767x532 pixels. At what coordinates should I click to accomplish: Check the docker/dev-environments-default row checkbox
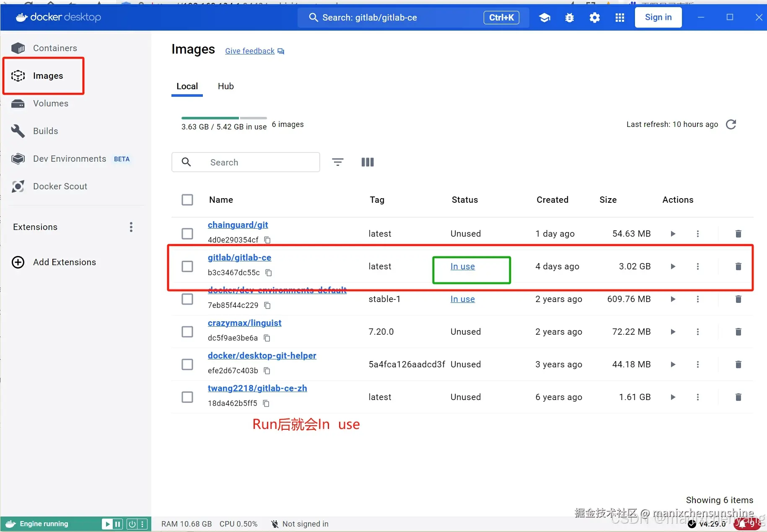187,299
